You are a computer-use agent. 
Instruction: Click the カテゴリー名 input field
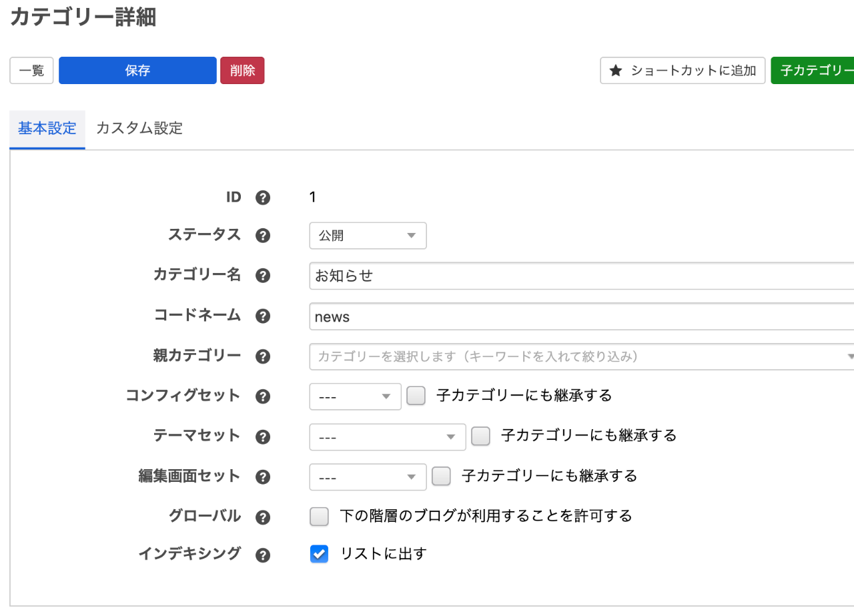click(x=580, y=276)
